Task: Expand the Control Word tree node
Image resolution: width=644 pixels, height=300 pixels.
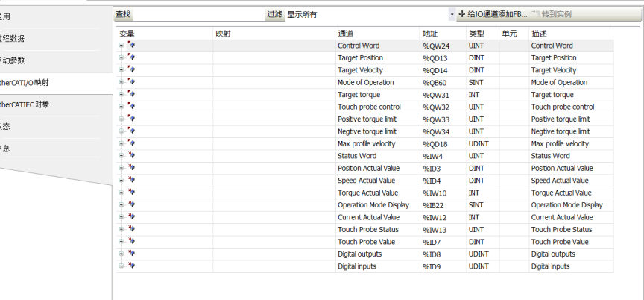Action: [x=121, y=46]
